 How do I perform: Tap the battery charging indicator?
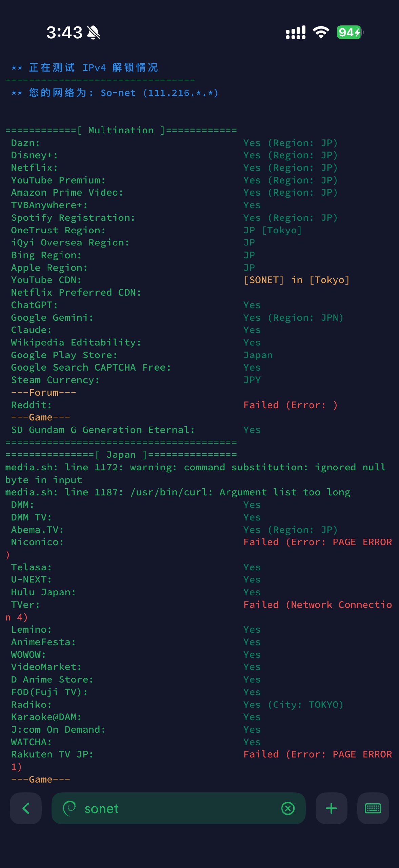350,32
